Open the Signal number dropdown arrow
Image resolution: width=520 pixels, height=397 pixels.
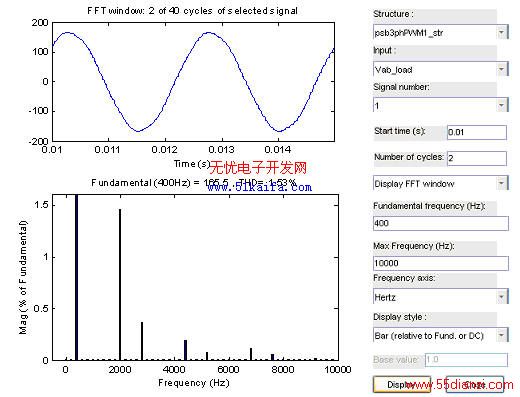click(501, 105)
